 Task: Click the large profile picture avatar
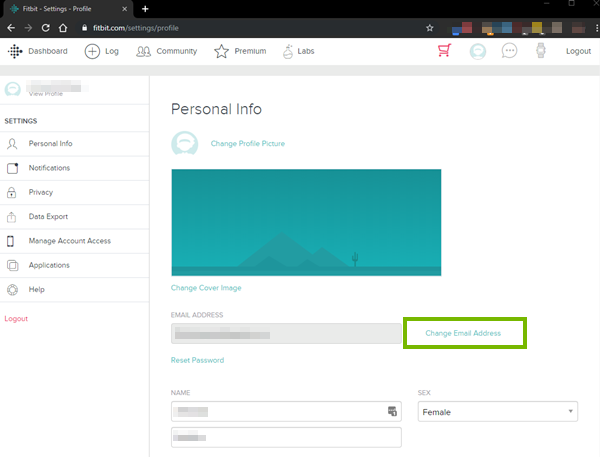pos(184,143)
